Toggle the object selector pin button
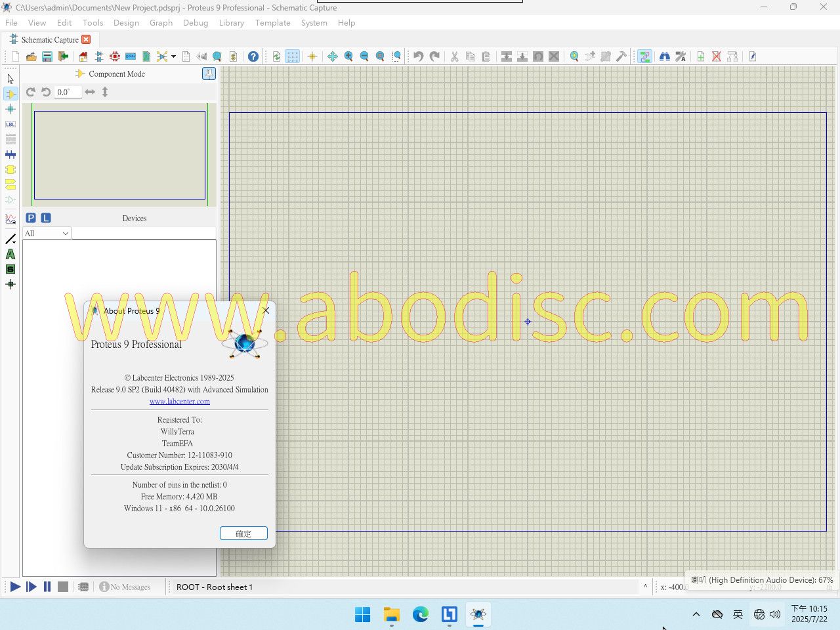The image size is (840, 630). coord(209,73)
